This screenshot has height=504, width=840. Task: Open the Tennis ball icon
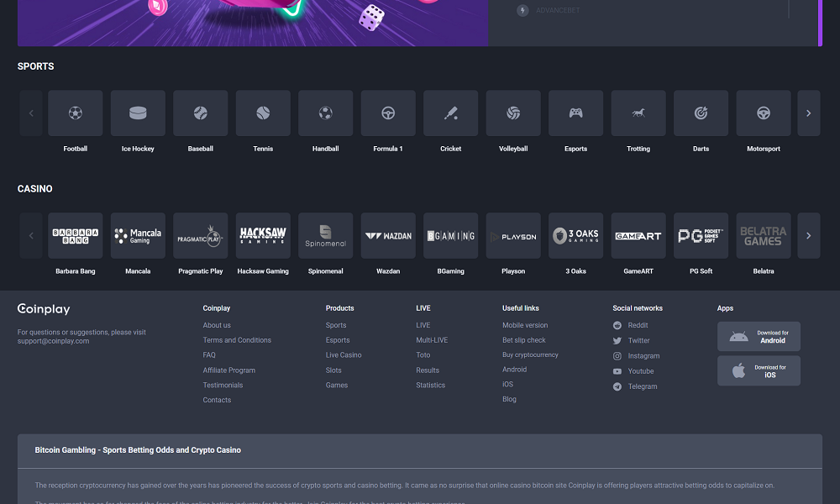tap(263, 113)
